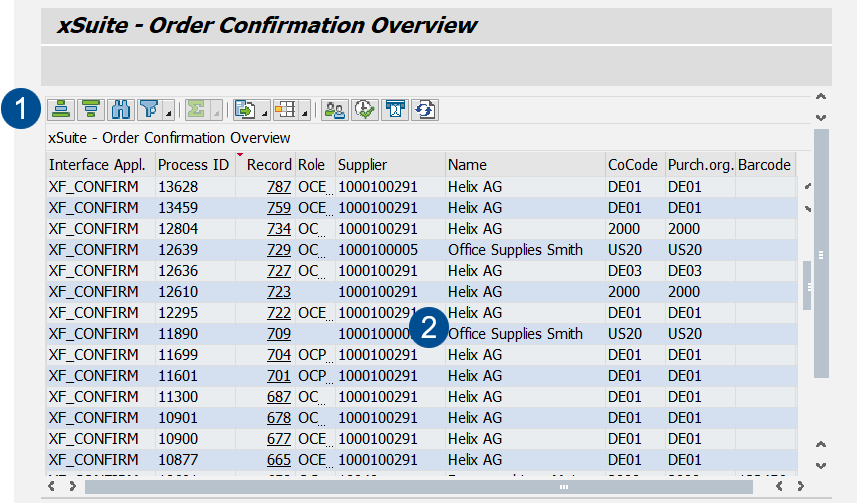The width and height of the screenshot is (857, 503).
Task: Click the Sort Ascending toolbar icon
Action: click(x=61, y=109)
